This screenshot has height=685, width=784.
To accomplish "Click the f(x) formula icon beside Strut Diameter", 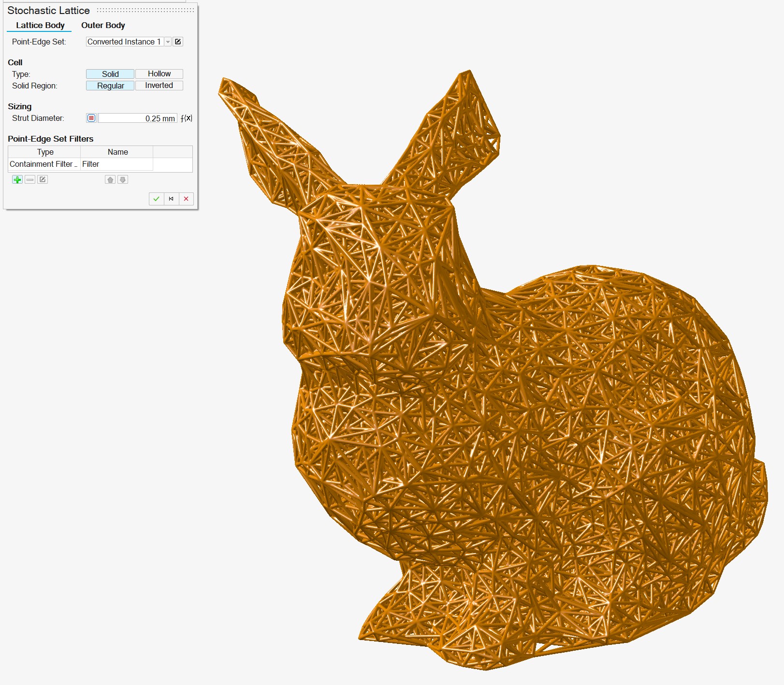I will click(x=187, y=118).
